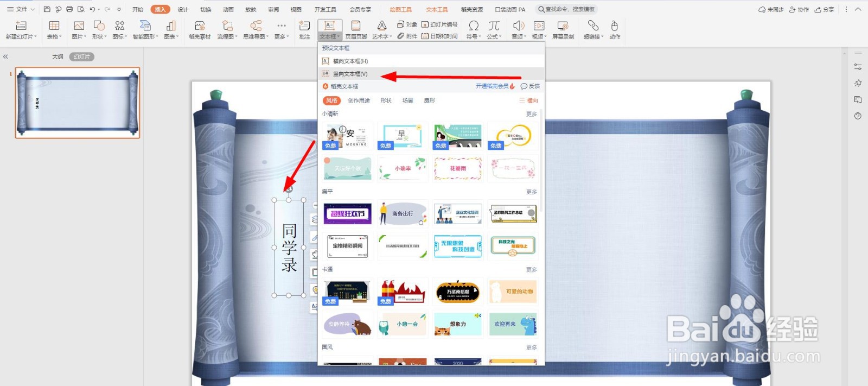
Task: Click the Picture (图片) icon
Action: pyautogui.click(x=79, y=26)
